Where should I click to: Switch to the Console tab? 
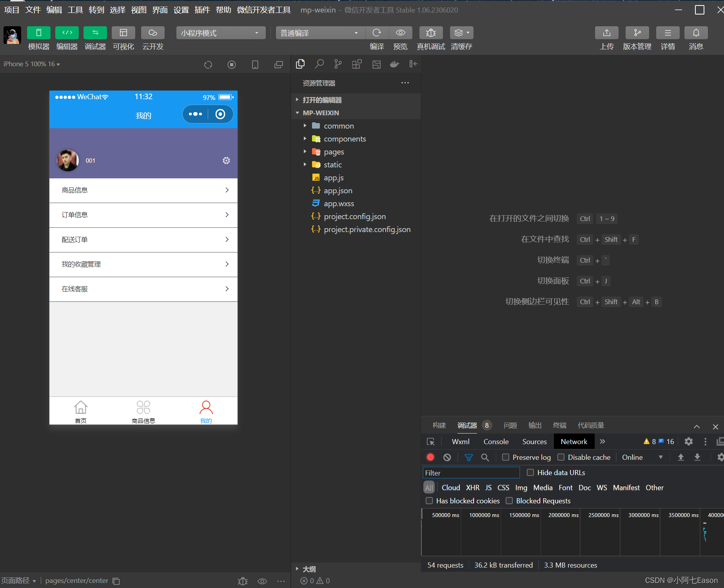[x=496, y=442]
